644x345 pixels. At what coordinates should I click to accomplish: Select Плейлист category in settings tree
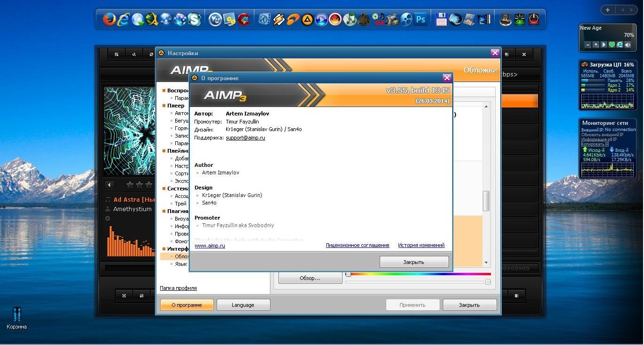178,151
